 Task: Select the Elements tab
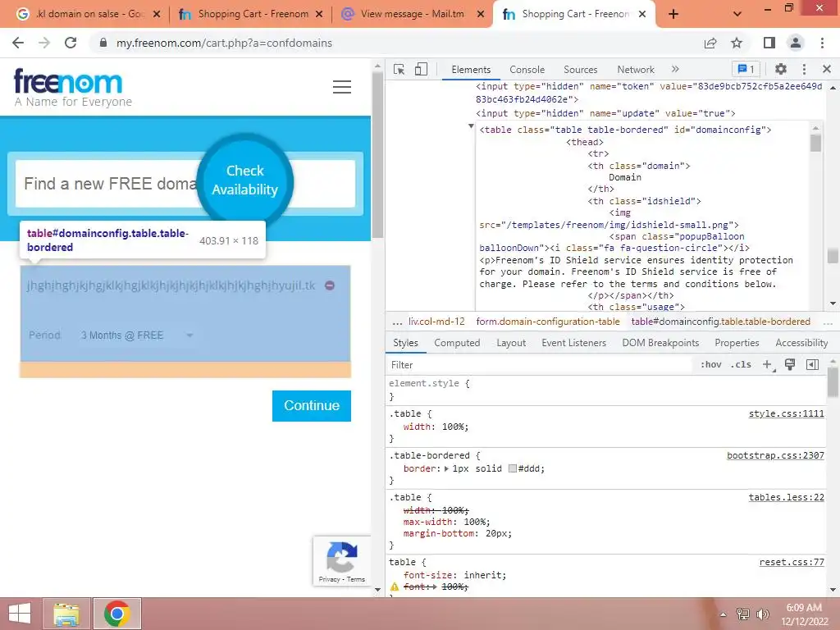point(471,70)
